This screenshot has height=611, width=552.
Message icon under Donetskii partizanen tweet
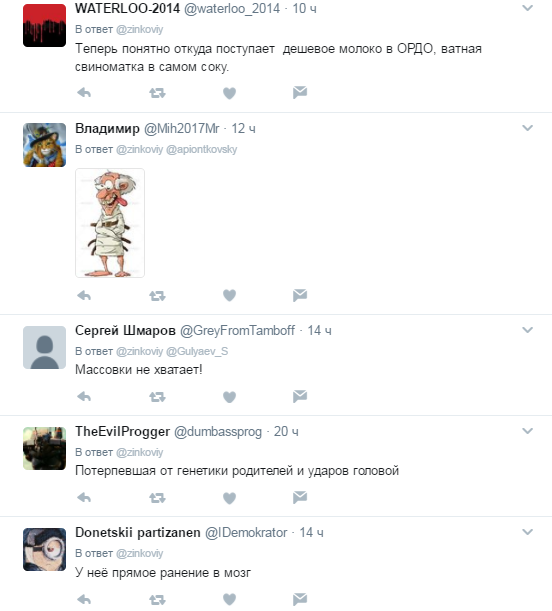point(300,599)
